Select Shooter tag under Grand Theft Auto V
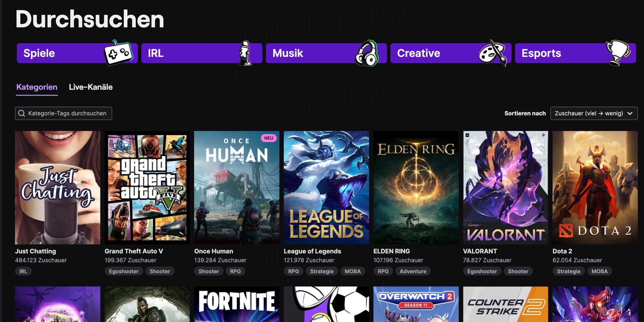Screen dimensions: 644x322 [x=160, y=271]
